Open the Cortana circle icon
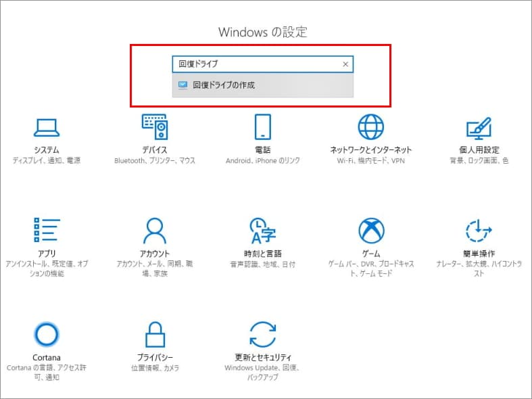The height and width of the screenshot is (399, 532). pos(47,334)
